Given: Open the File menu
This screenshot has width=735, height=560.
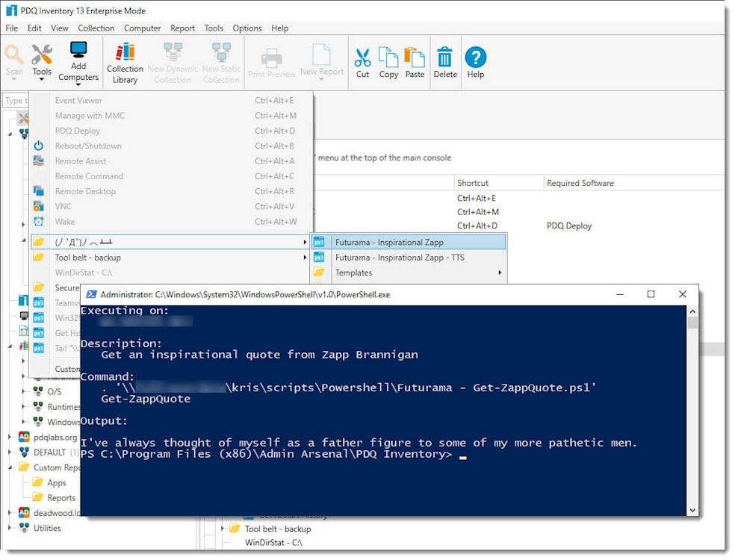Looking at the screenshot, I should 12,28.
